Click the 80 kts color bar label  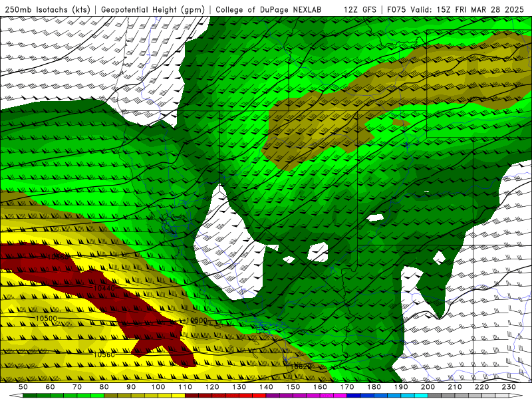(104, 387)
